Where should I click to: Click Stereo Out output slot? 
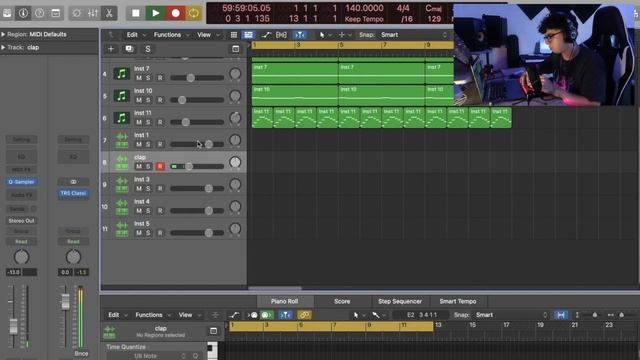[21, 221]
